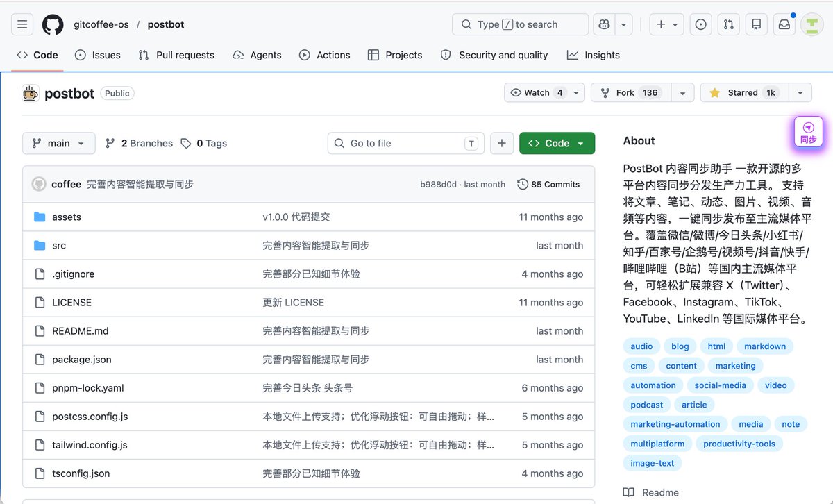
Task: Open the Pull requests tab
Action: click(x=176, y=55)
